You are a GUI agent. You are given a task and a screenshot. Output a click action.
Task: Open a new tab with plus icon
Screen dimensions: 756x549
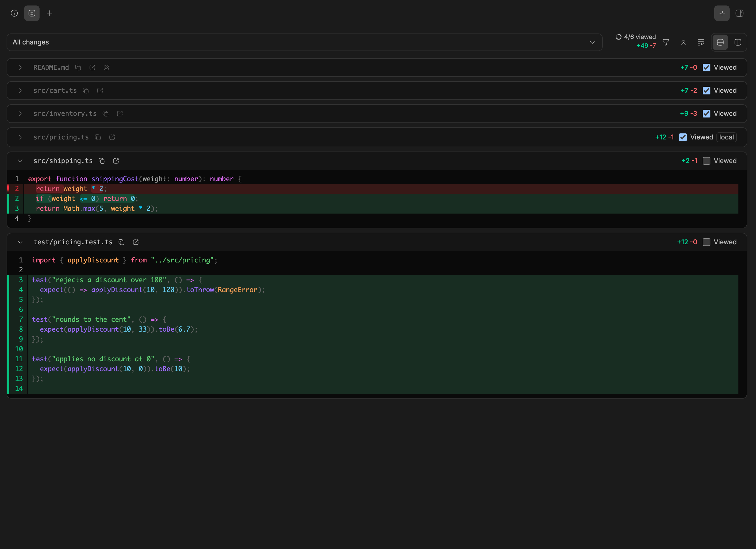pyautogui.click(x=49, y=13)
